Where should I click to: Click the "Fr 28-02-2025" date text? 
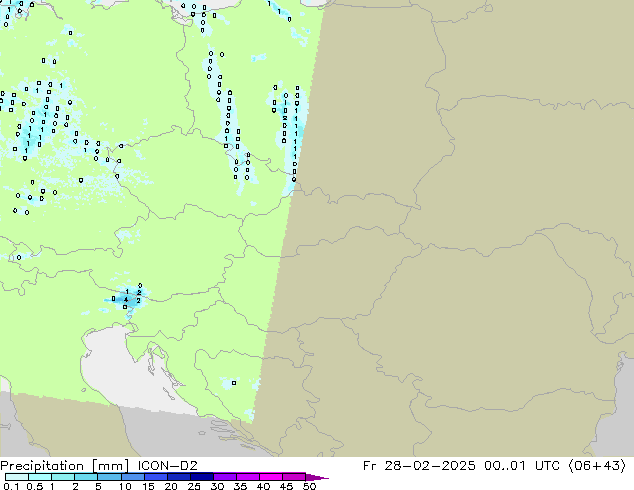click(419, 466)
